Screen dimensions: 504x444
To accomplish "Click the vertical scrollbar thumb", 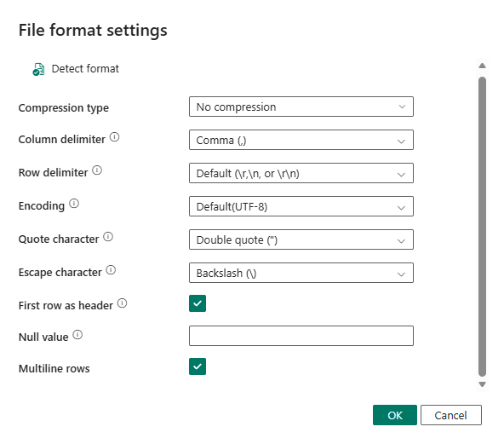I will coord(482,227).
